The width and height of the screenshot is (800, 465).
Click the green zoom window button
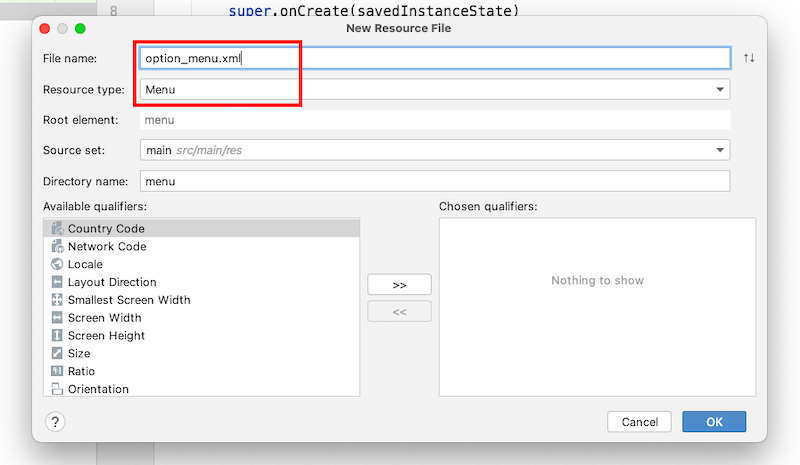80,29
